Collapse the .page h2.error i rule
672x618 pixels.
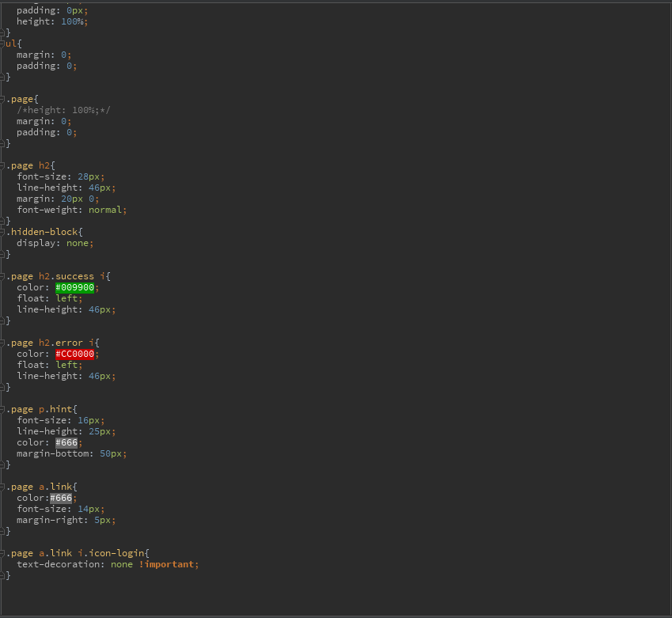pos(3,343)
